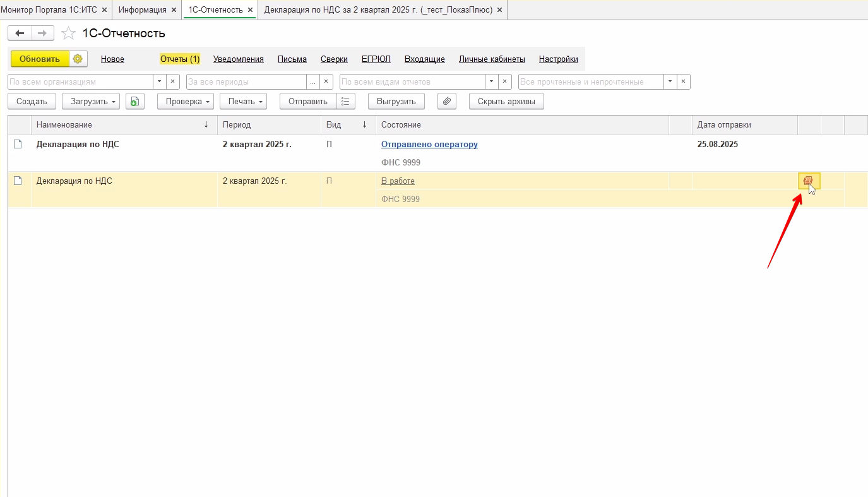Expand the report type filter dropdown
This screenshot has height=497, width=868.
click(492, 81)
